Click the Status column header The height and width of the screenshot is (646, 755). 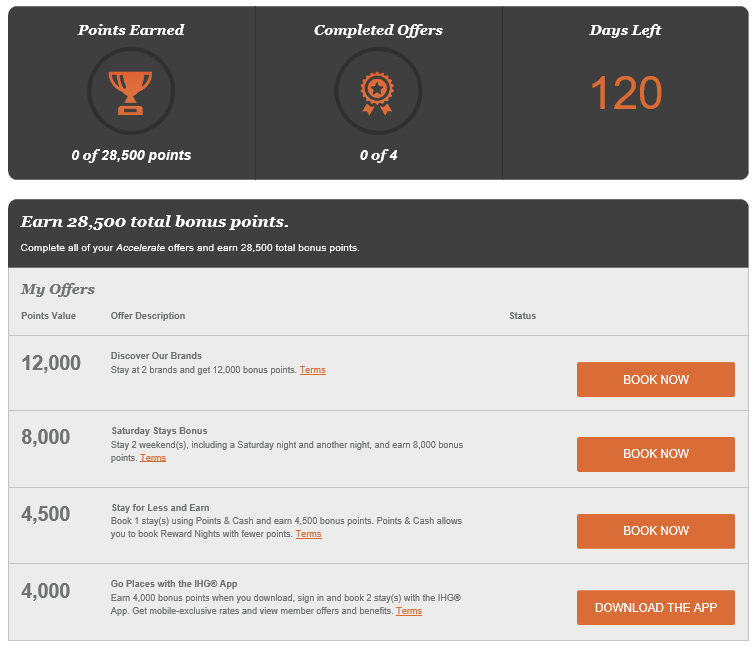point(522,316)
